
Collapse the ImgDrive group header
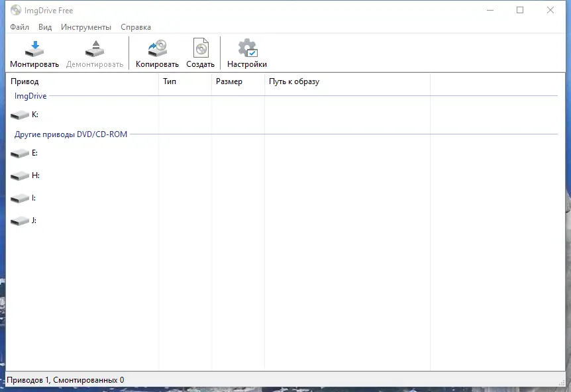(x=30, y=96)
